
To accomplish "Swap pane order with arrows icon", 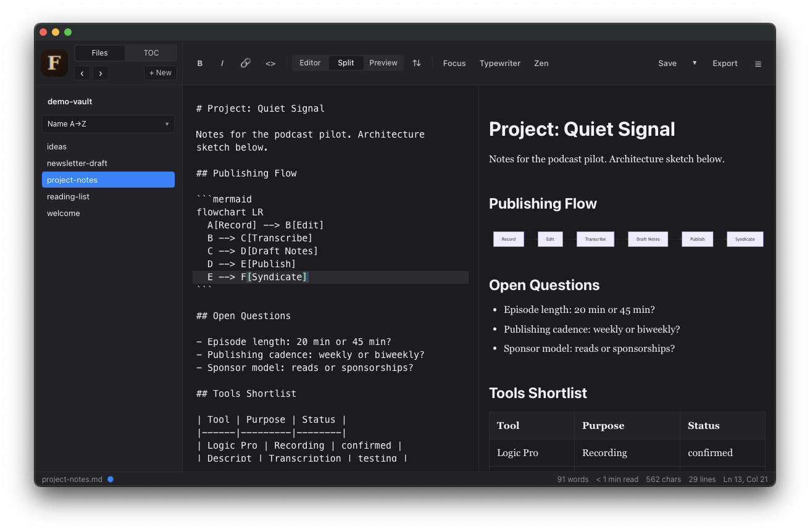I will [417, 63].
